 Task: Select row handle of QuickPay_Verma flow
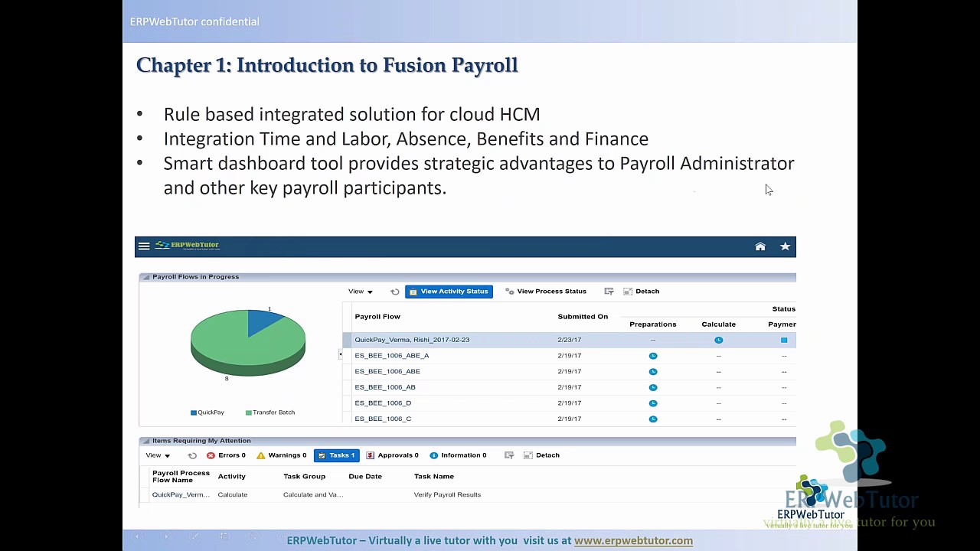pyautogui.click(x=347, y=340)
